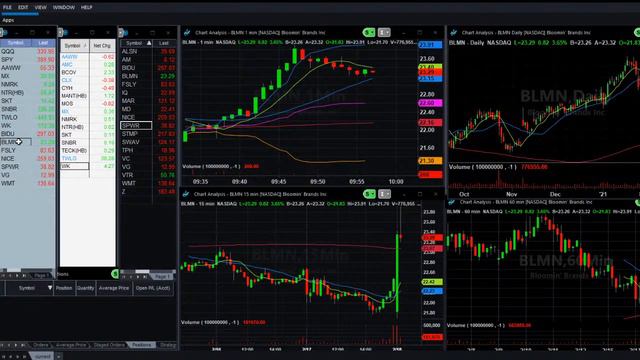Viewport: 640px width, 360px height.
Task: Select the workspace tab at the window bottom
Action: 42,356
